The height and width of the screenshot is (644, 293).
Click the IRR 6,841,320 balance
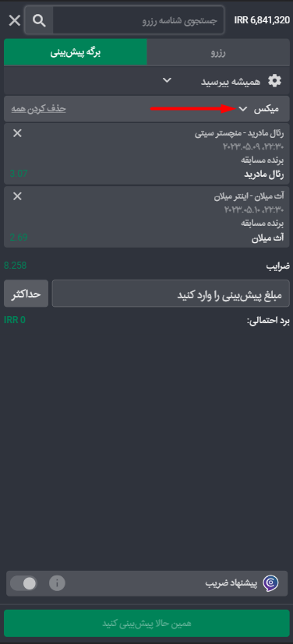point(262,20)
